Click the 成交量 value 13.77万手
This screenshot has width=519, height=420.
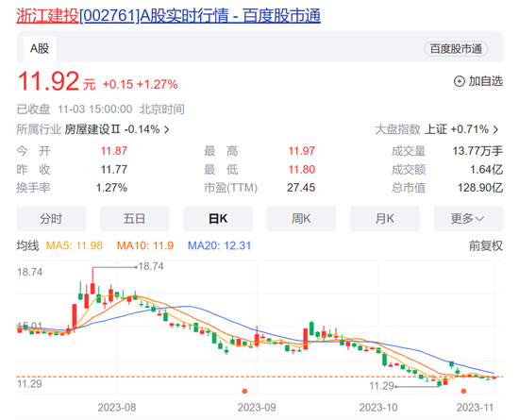[x=477, y=151]
